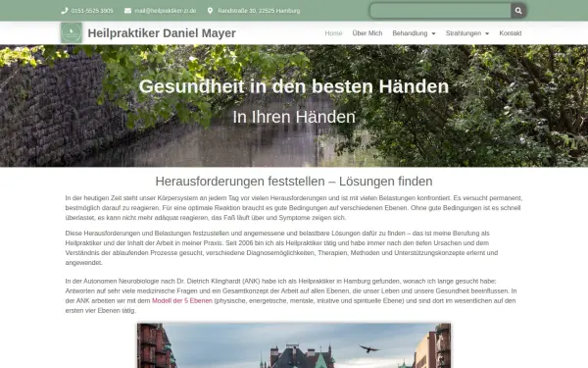This screenshot has height=368, width=588.
Task: Follow the Modell der 5 Ebenen link
Action: [182, 301]
